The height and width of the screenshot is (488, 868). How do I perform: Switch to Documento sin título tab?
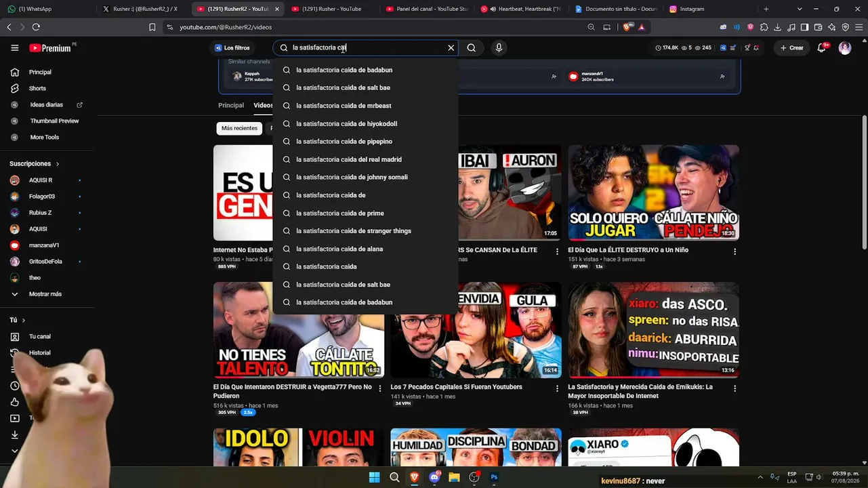tap(616, 9)
